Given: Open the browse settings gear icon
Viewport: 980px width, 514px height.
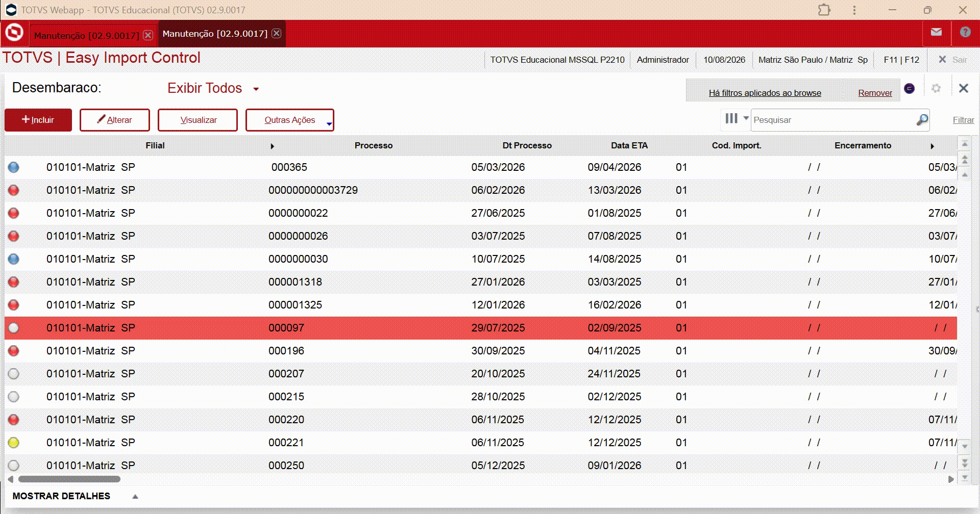Looking at the screenshot, I should click(936, 88).
